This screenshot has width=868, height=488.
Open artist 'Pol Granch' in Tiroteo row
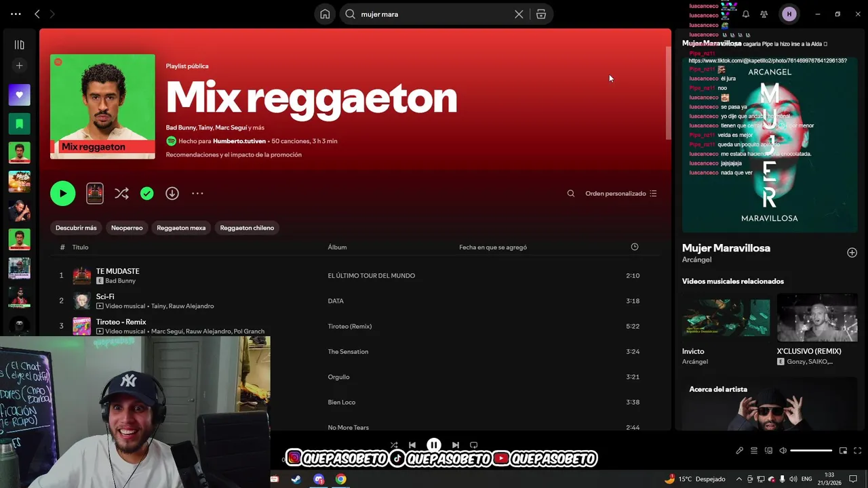point(249,331)
